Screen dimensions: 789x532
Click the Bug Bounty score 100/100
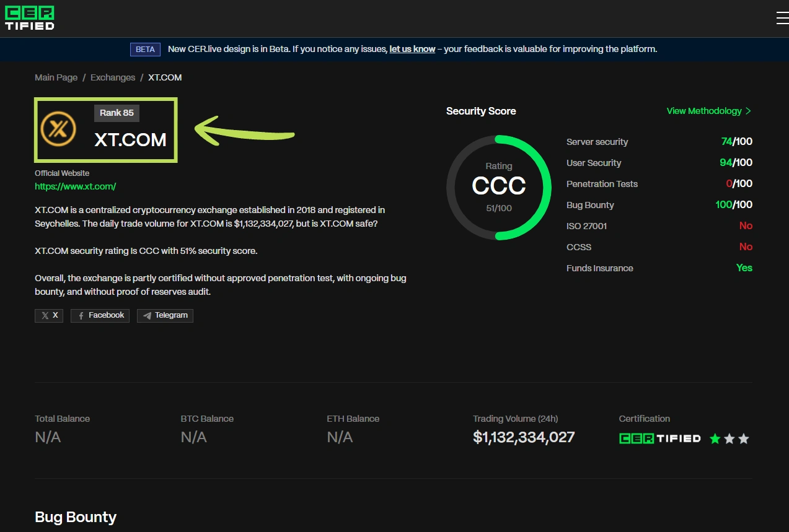click(x=734, y=204)
